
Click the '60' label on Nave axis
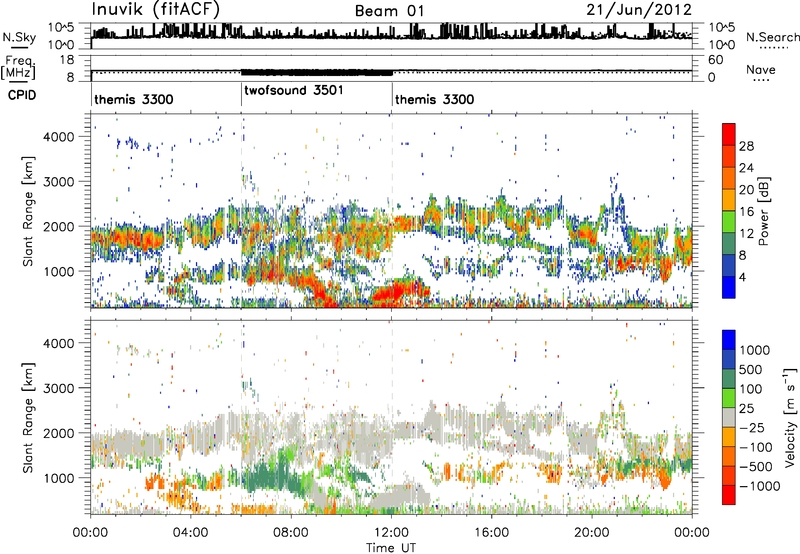(x=715, y=60)
